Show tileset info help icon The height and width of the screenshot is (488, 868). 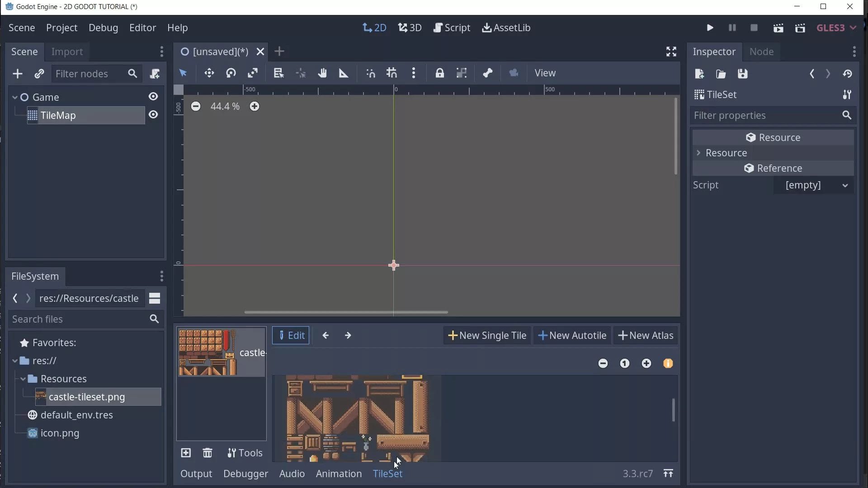pyautogui.click(x=668, y=363)
